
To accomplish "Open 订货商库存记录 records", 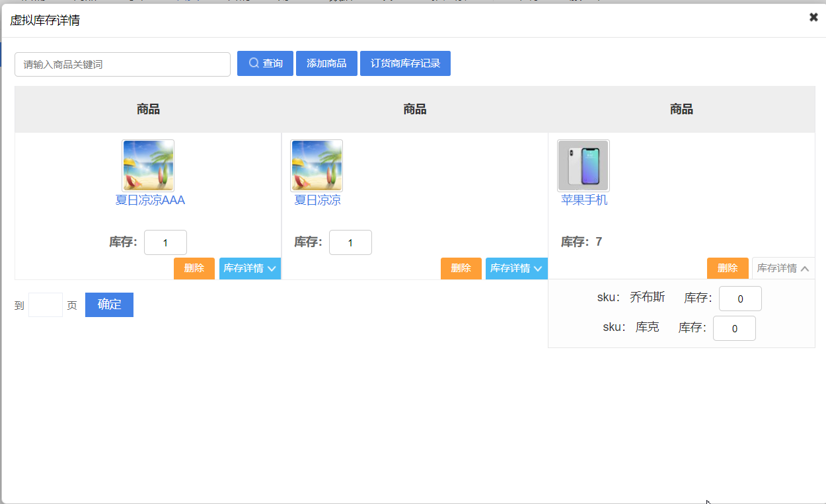I will (405, 63).
